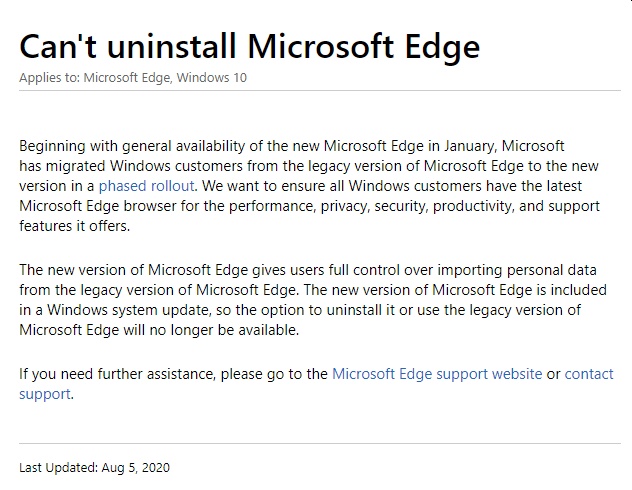The image size is (632, 490).
Task: Click the "features it offers." line
Action: tap(74, 226)
